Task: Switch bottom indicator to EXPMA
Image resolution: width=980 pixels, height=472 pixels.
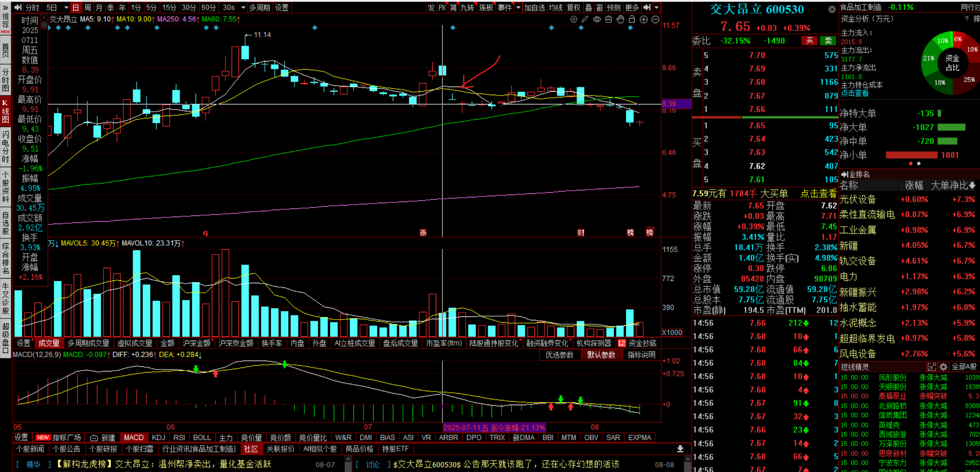Action: [640, 438]
